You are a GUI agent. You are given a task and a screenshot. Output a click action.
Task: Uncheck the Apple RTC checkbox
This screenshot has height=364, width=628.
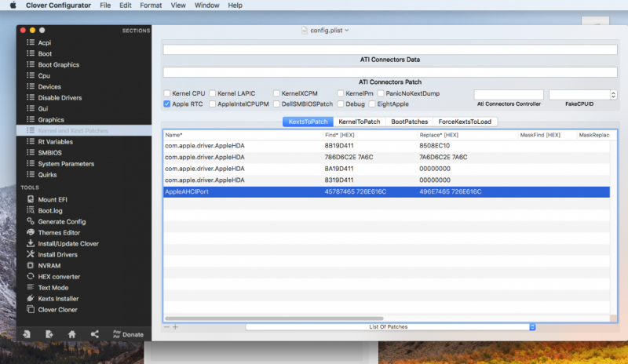[x=167, y=104]
